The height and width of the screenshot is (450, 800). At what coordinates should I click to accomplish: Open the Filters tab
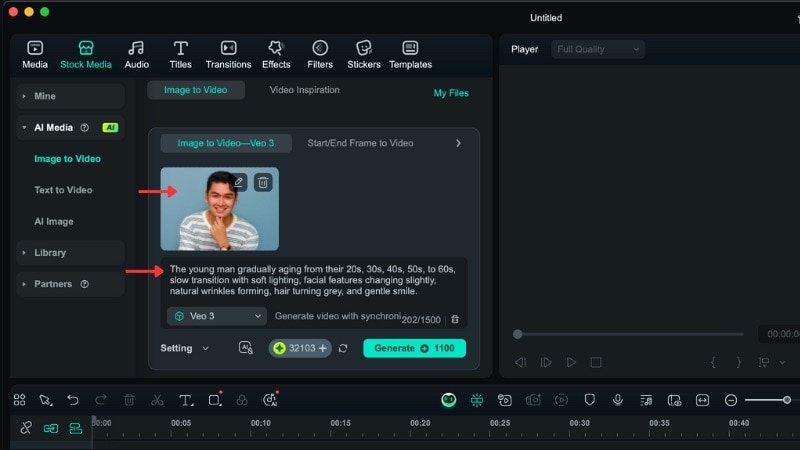click(x=320, y=55)
